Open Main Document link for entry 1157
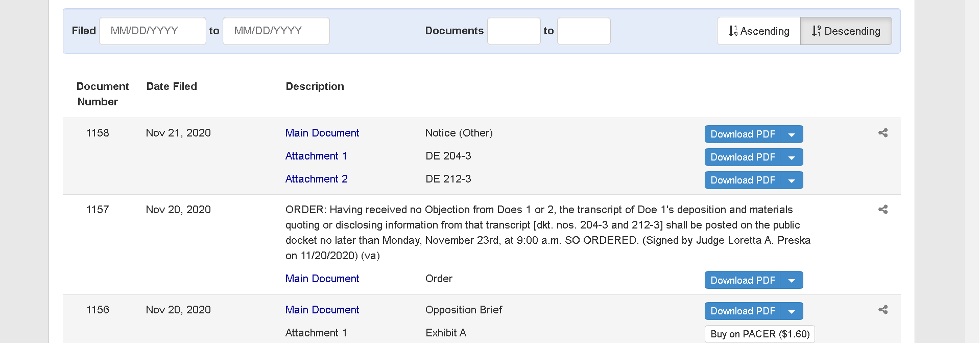The image size is (980, 343). pos(322,279)
